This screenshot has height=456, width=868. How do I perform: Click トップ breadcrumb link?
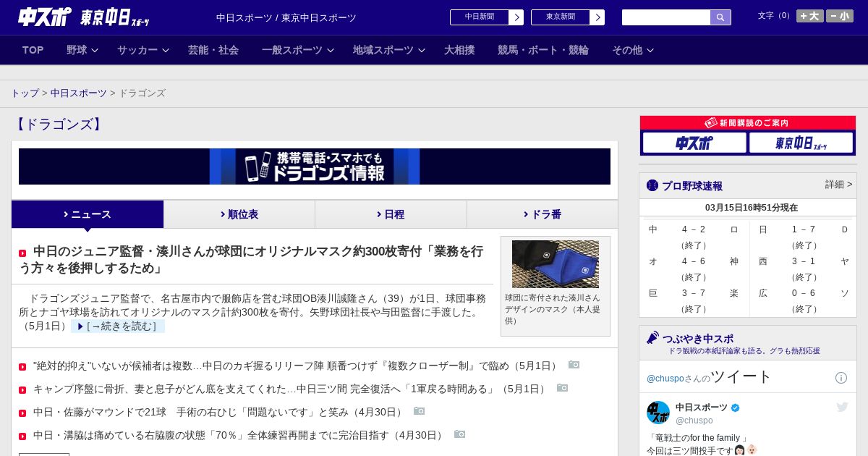(25, 93)
